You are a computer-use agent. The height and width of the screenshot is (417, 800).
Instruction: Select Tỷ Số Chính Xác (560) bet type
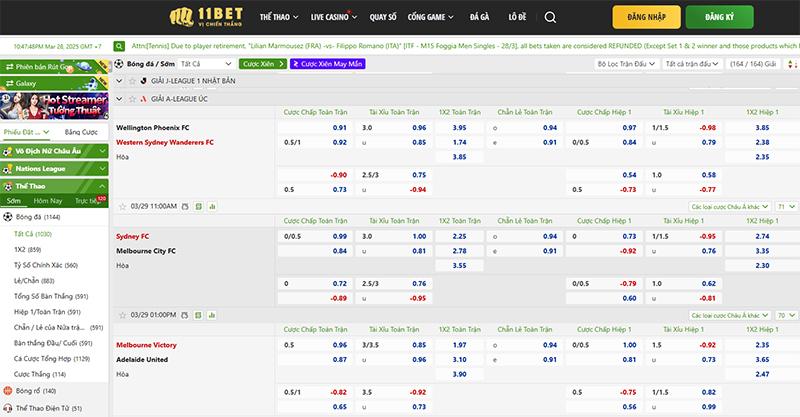(x=45, y=265)
